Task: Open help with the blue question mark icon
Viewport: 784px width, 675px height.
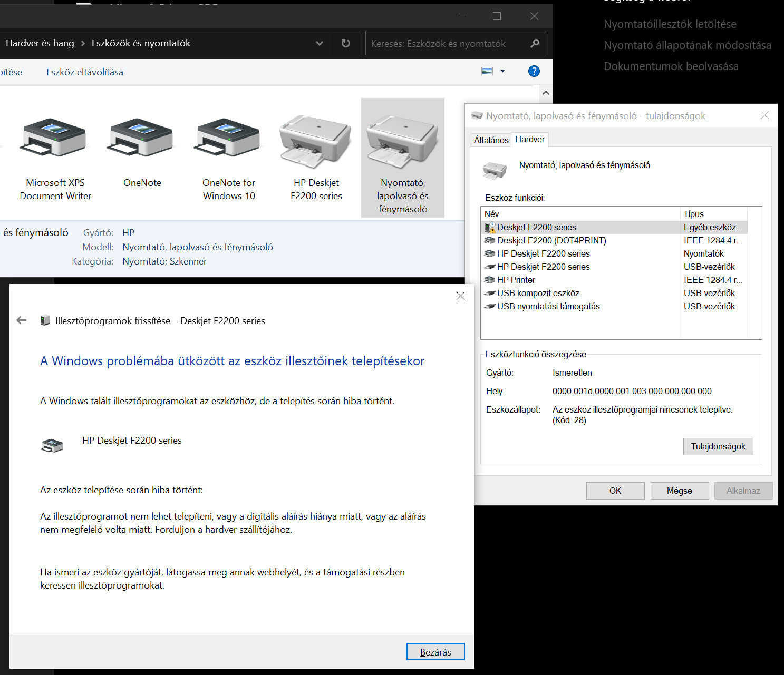Action: 534,71
